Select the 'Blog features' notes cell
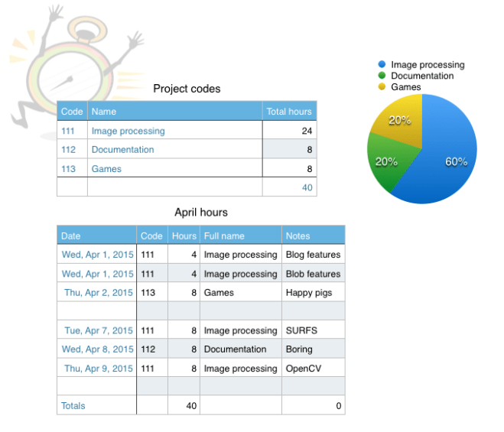 313,255
